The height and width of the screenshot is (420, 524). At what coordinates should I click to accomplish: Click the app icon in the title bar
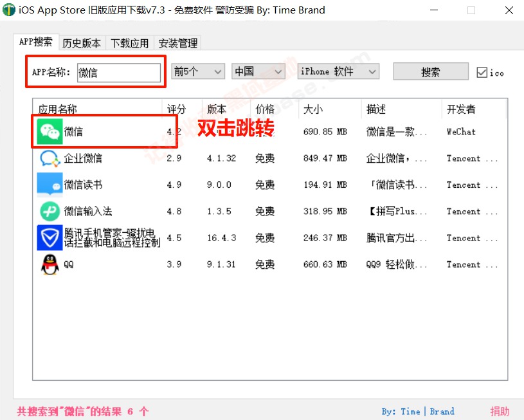9,10
